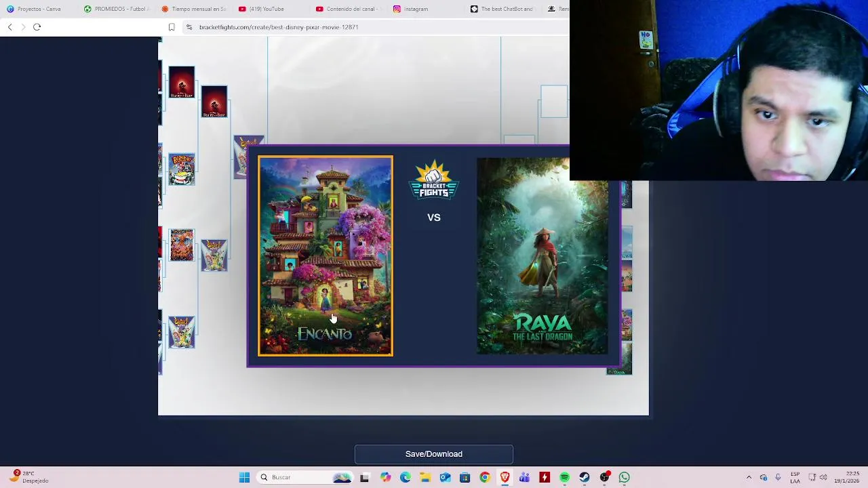Switch to the (419) YouTube tab

coord(270,9)
